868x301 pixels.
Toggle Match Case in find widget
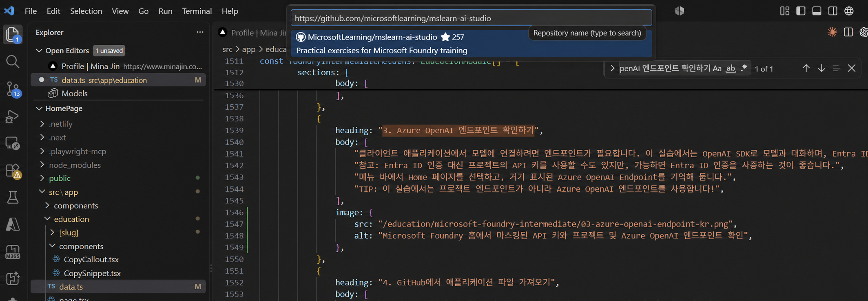[x=717, y=68]
